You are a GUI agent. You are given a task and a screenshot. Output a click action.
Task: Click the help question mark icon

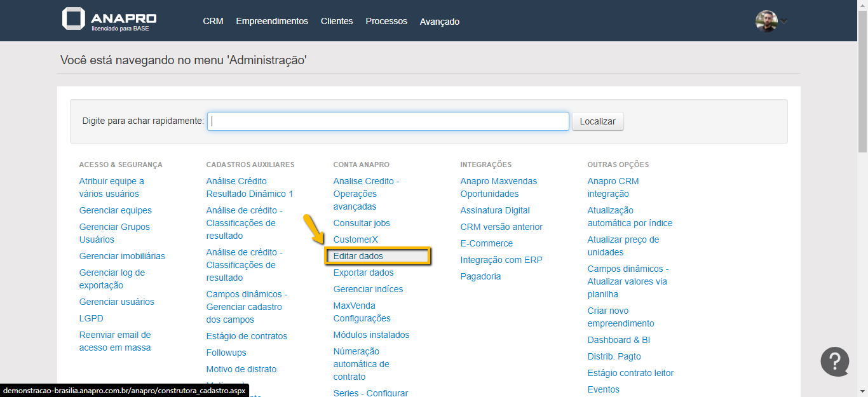coord(834,361)
